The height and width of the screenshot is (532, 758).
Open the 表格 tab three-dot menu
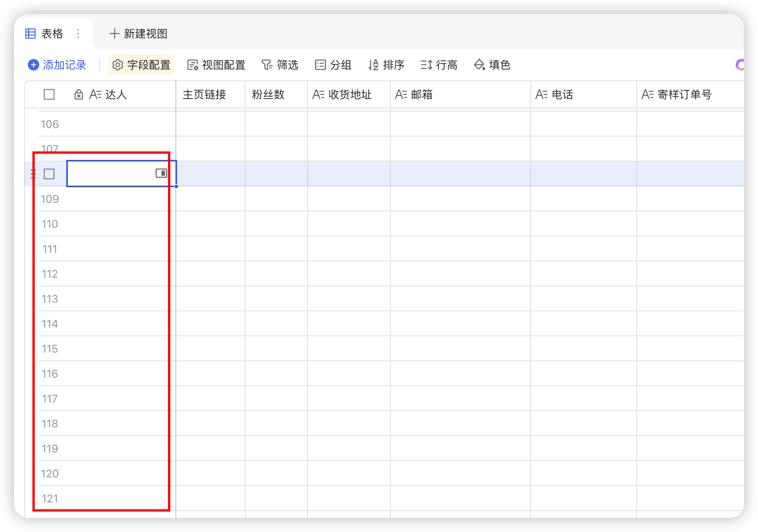point(78,34)
